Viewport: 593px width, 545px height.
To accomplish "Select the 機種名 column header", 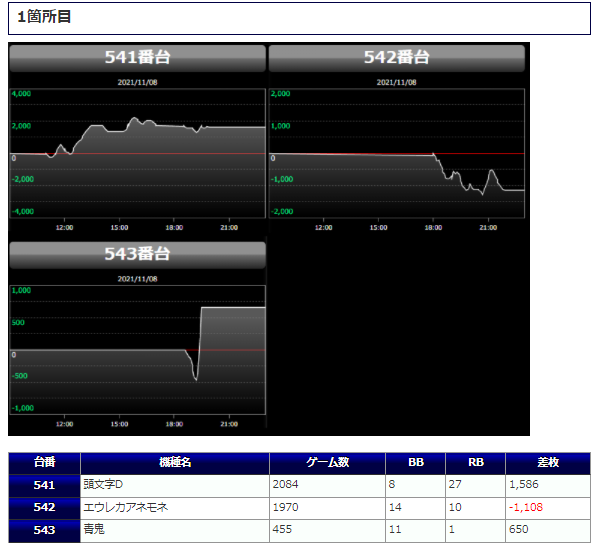I will pyautogui.click(x=175, y=463).
